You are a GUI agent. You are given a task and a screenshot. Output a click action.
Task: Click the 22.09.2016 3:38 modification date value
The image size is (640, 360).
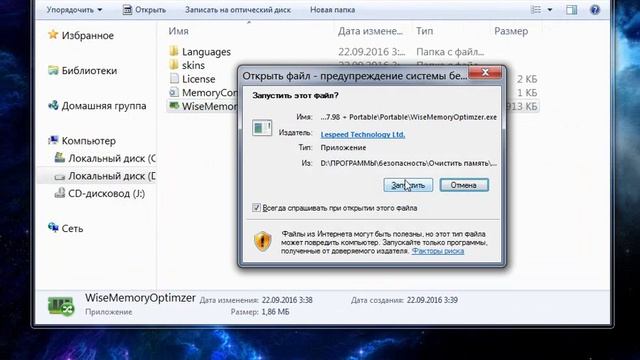click(287, 300)
